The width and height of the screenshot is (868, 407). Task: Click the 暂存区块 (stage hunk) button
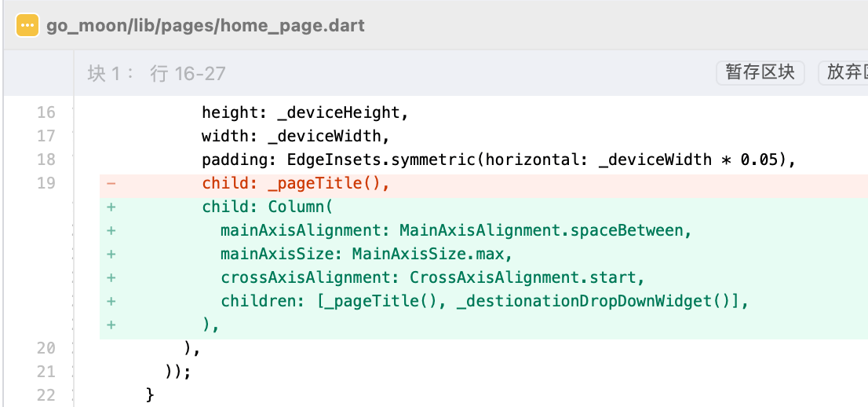pyautogui.click(x=760, y=72)
